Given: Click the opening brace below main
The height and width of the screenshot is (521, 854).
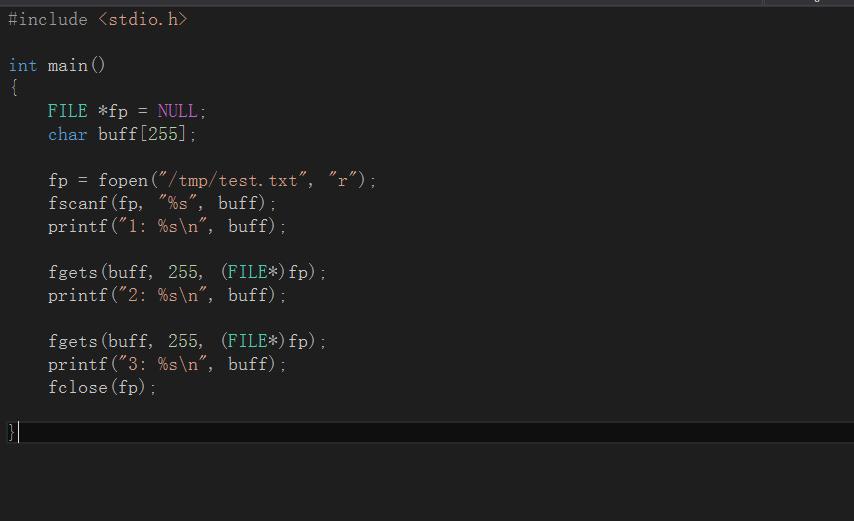Looking at the screenshot, I should pyautogui.click(x=13, y=88).
